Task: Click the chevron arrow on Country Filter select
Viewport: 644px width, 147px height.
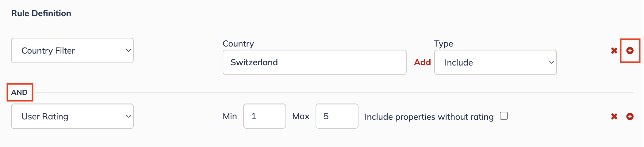Action: [128, 51]
